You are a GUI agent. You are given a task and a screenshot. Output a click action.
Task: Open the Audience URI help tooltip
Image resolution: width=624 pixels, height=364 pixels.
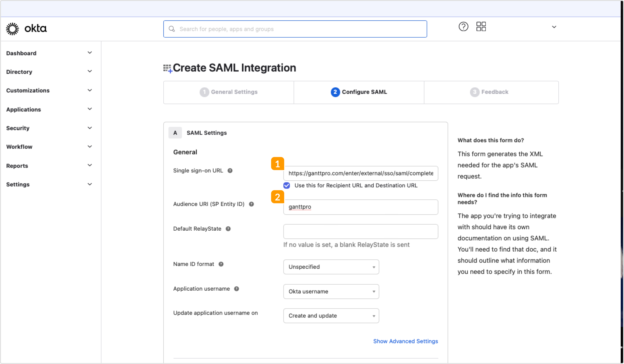click(x=251, y=204)
